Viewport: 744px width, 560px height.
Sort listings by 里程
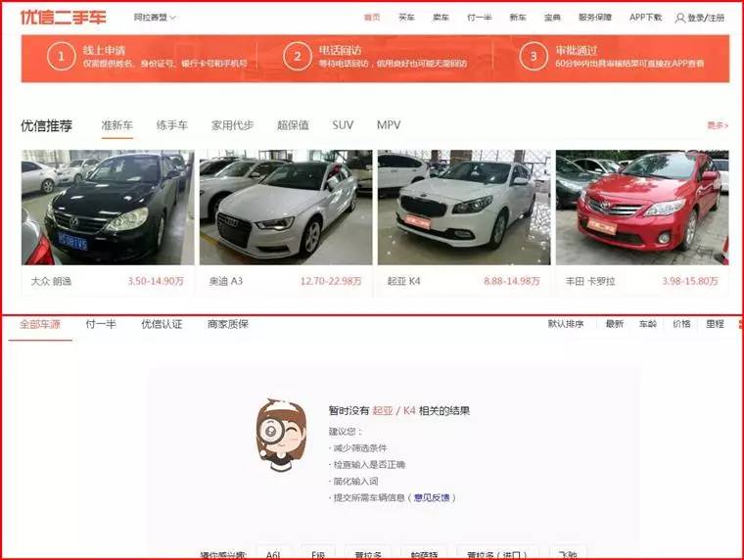coord(715,324)
